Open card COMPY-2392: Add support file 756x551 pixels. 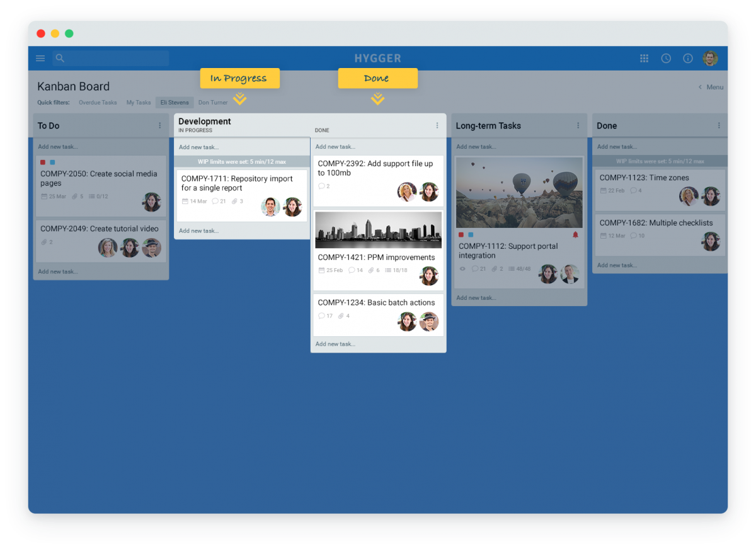click(x=378, y=181)
